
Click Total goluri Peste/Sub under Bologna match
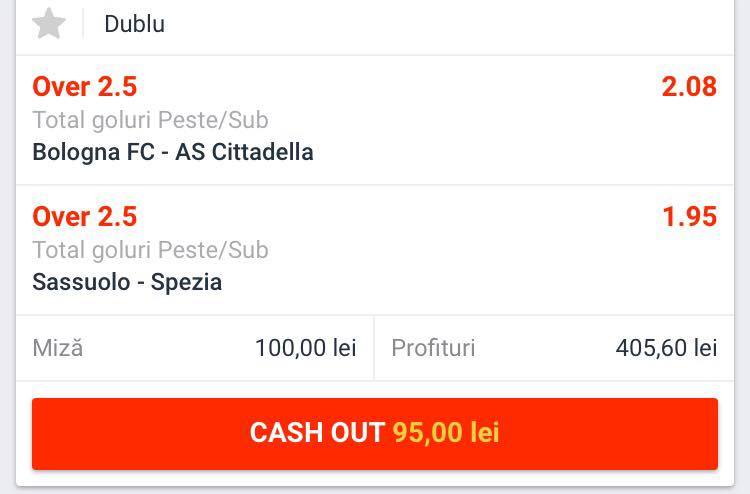point(150,120)
